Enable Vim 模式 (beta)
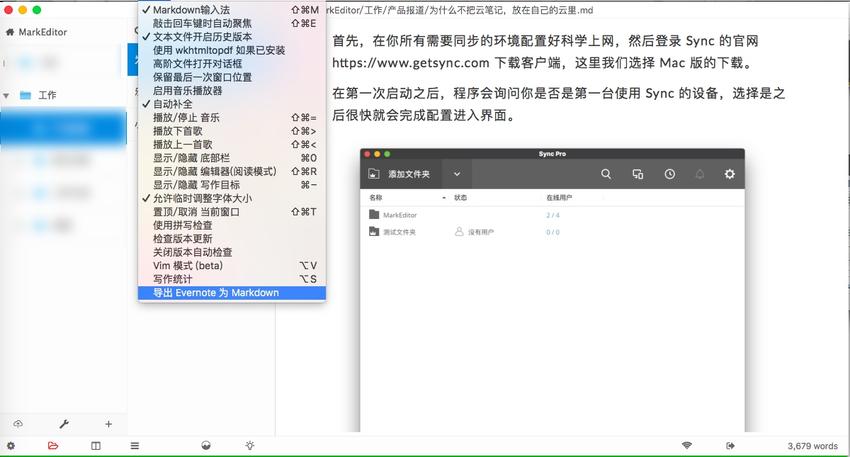850x457 pixels. click(x=232, y=266)
